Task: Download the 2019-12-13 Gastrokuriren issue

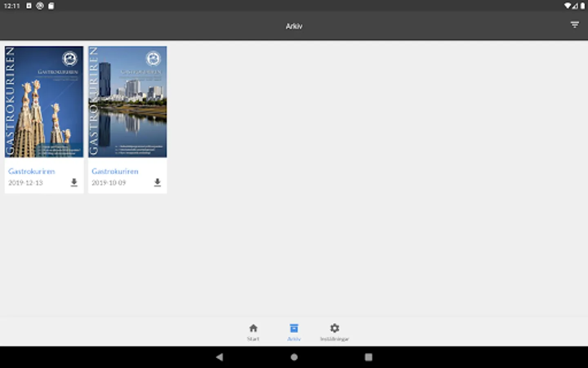Action: [x=74, y=182]
